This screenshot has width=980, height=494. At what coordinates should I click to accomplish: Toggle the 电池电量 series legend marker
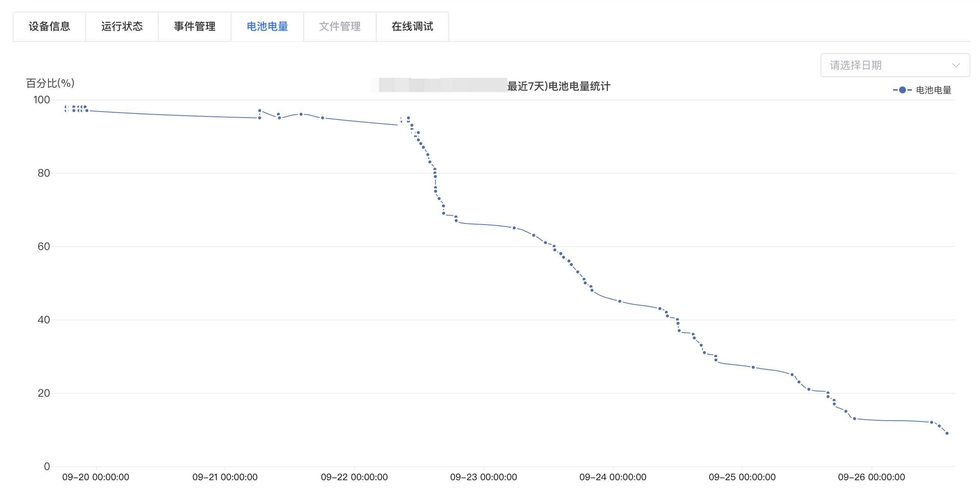(x=902, y=90)
